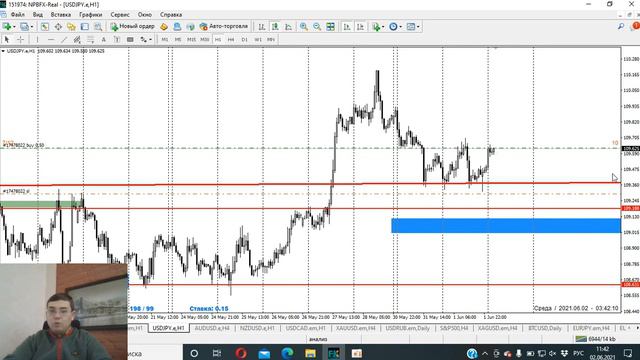
Task: Open the Графики menu
Action: 91,15
